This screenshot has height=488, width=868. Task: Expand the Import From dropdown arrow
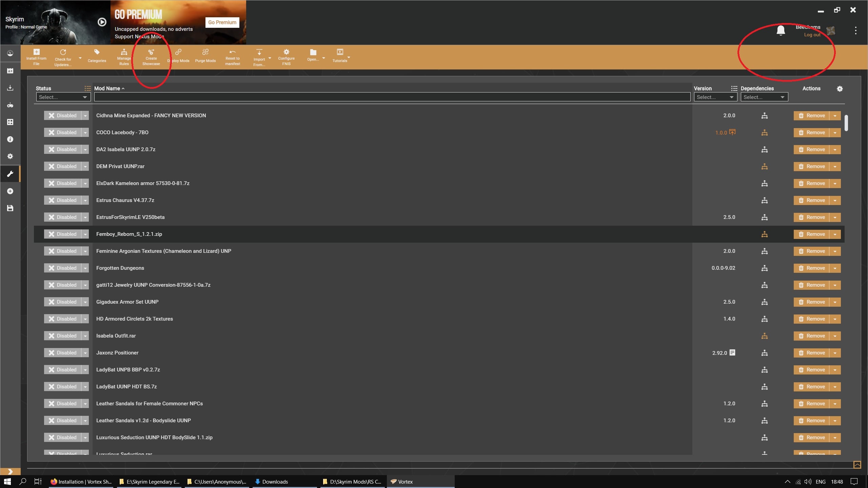click(270, 58)
